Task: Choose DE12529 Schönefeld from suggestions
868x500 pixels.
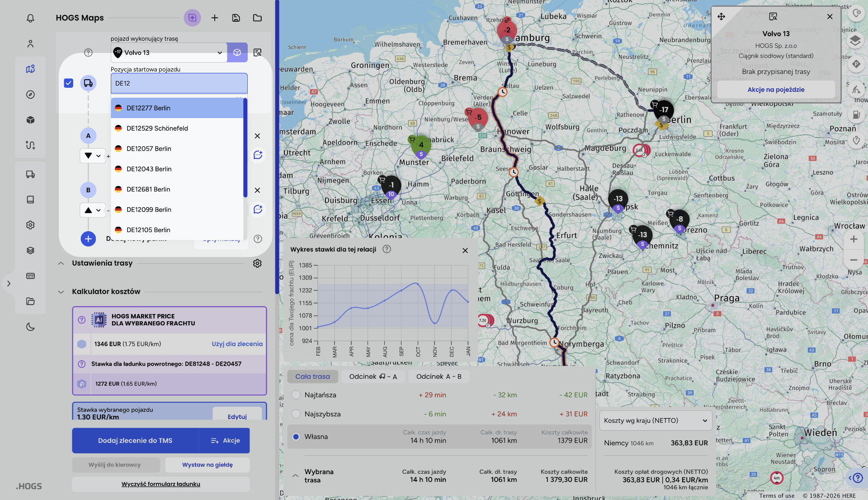Action: pyautogui.click(x=157, y=129)
